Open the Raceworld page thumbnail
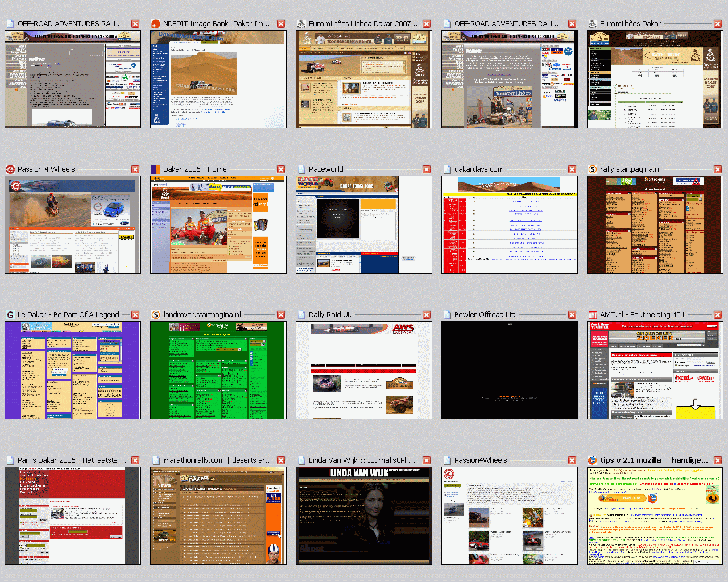 click(364, 225)
